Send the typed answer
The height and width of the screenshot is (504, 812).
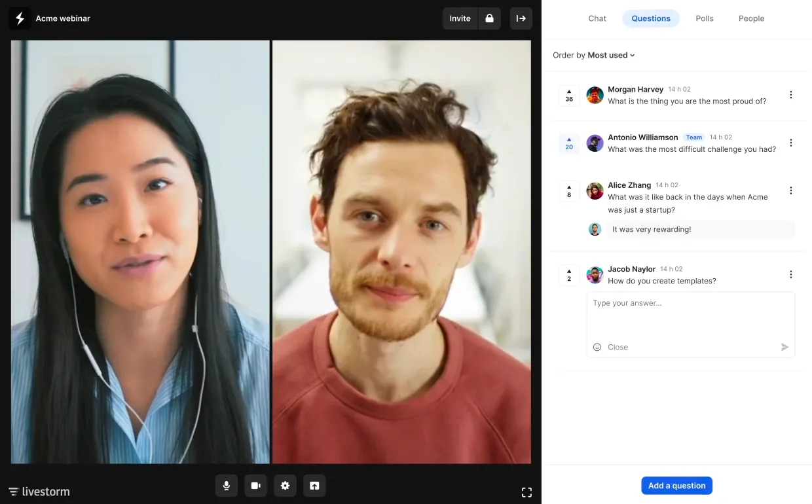click(x=784, y=347)
